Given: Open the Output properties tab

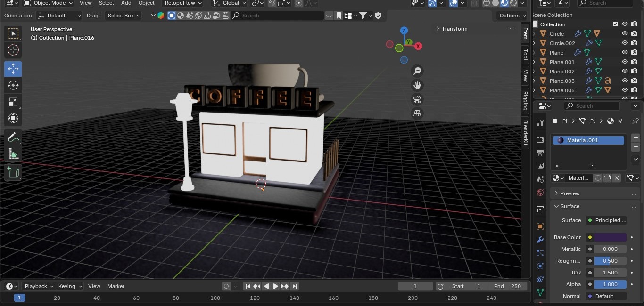Looking at the screenshot, I should [540, 153].
